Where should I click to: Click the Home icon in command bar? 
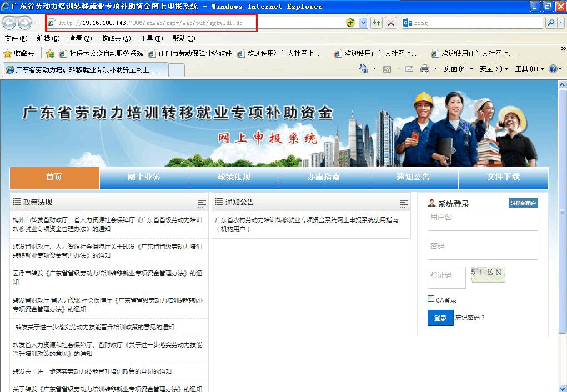364,69
